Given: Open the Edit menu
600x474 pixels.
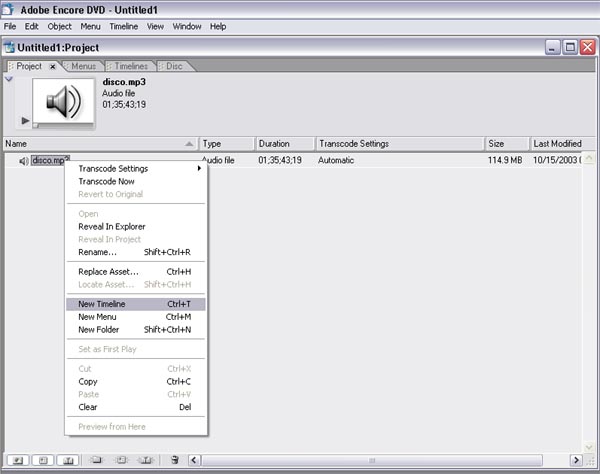Looking at the screenshot, I should (31, 26).
